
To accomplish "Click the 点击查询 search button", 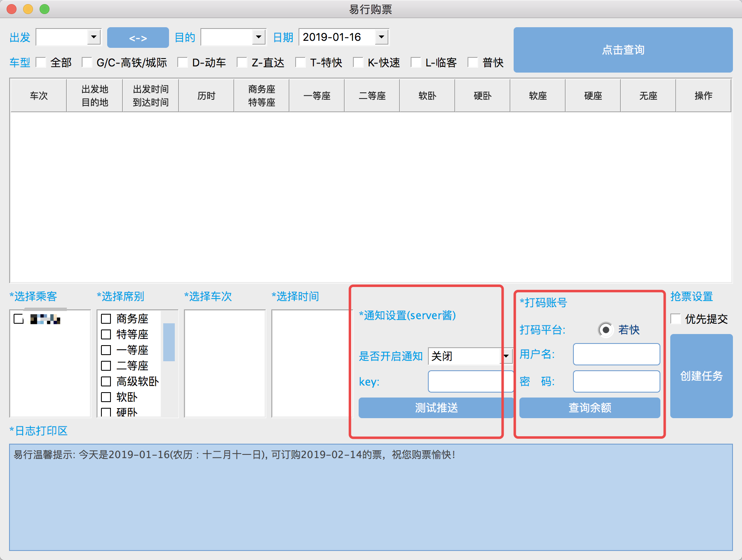I will click(623, 50).
